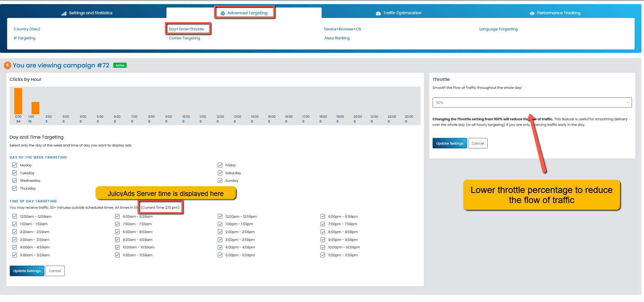
Task: Open the Device+Browser+OS link
Action: pos(343,29)
